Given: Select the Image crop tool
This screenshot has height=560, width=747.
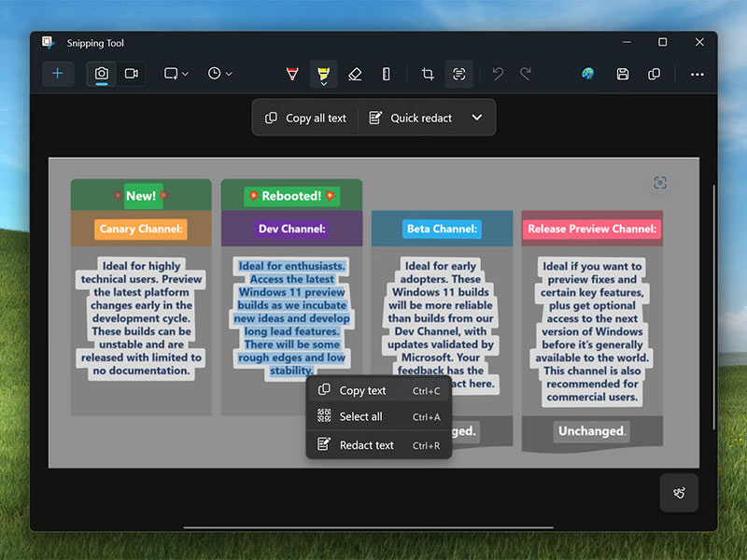Looking at the screenshot, I should [x=428, y=74].
